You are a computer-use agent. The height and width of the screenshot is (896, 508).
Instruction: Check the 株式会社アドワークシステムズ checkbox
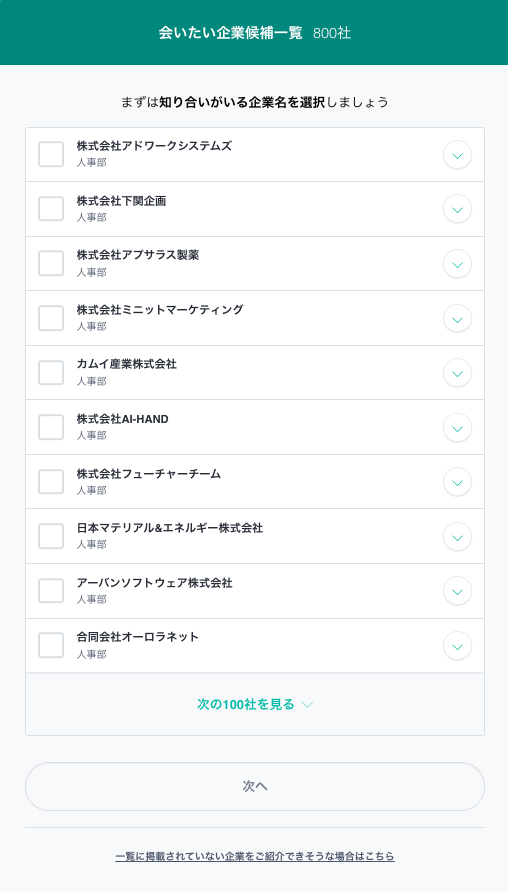(x=51, y=154)
